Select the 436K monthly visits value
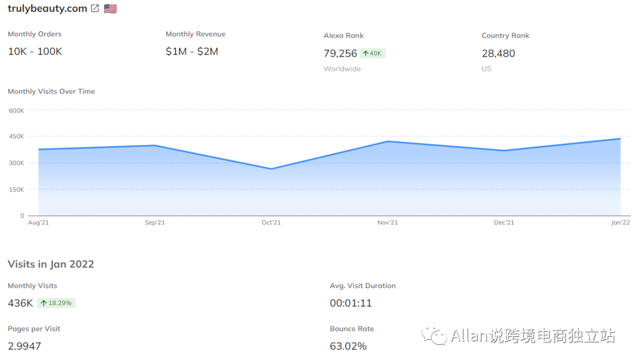The height and width of the screenshot is (364, 636). pos(20,303)
